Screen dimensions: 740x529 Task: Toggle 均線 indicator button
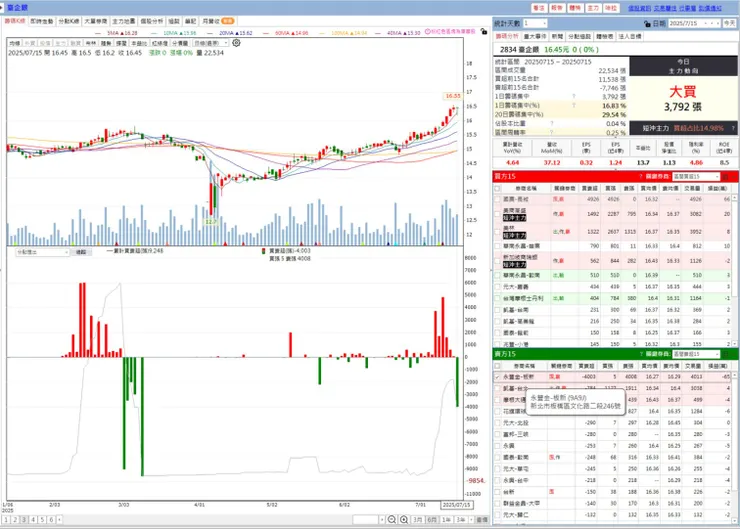[x=15, y=43]
